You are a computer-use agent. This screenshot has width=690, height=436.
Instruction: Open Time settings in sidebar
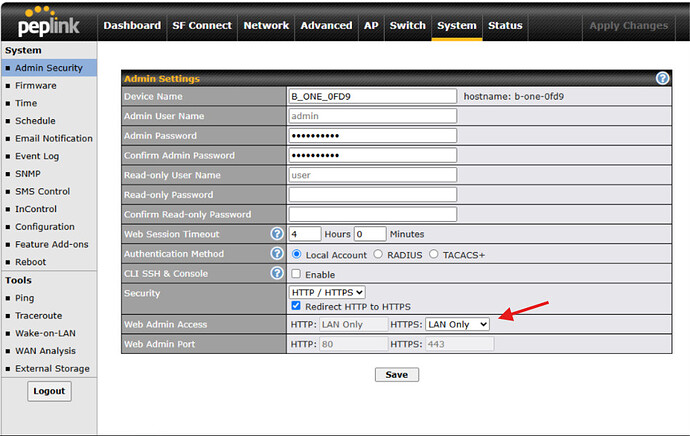click(26, 103)
